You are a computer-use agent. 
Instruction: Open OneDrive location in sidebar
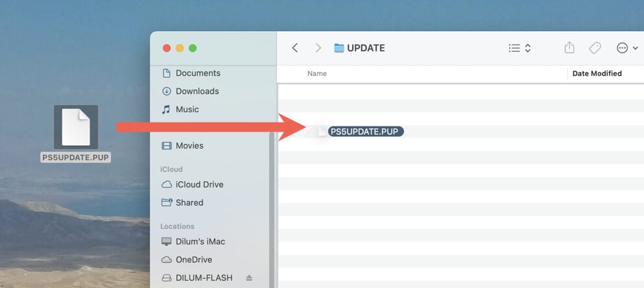pos(193,260)
